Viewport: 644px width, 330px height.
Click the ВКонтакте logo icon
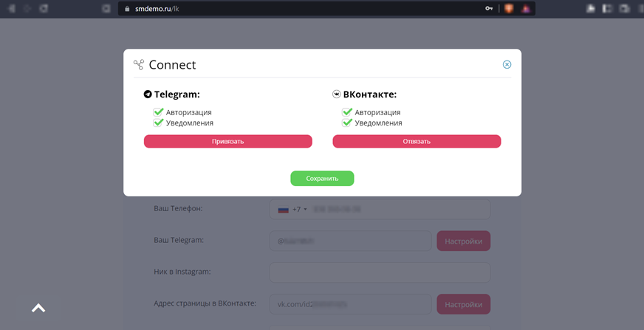(x=336, y=94)
